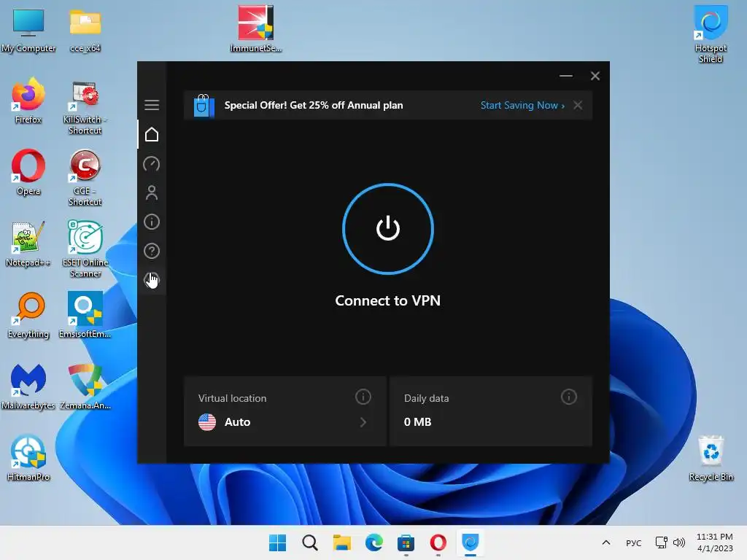Open the Zemana.An... desktop icon

coord(85,386)
